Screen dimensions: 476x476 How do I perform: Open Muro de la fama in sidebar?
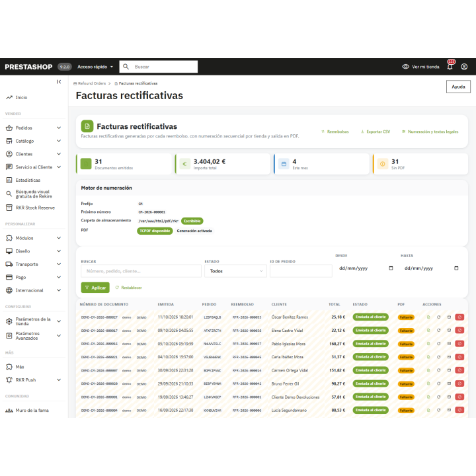[32, 411]
